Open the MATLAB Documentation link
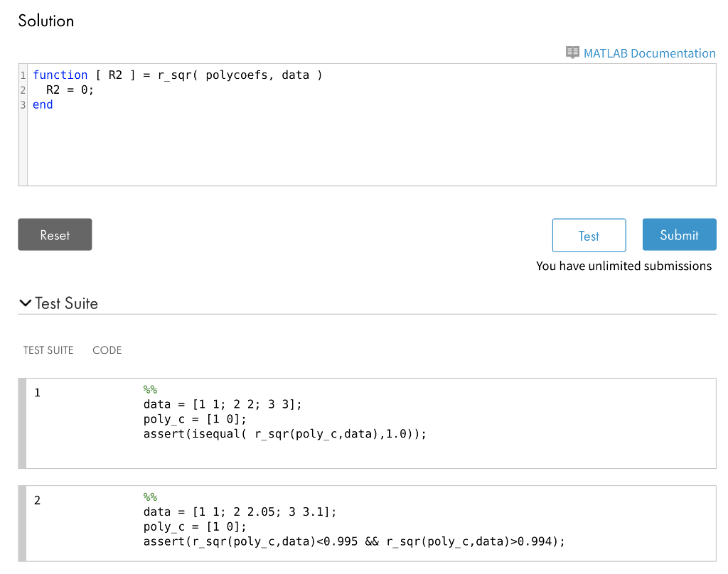The image size is (728, 574). 649,53
